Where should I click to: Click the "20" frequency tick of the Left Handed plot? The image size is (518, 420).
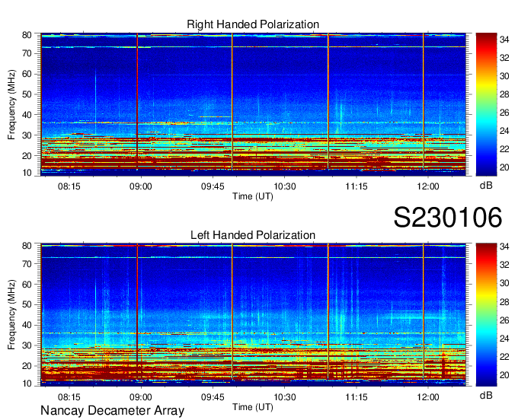click(27, 366)
